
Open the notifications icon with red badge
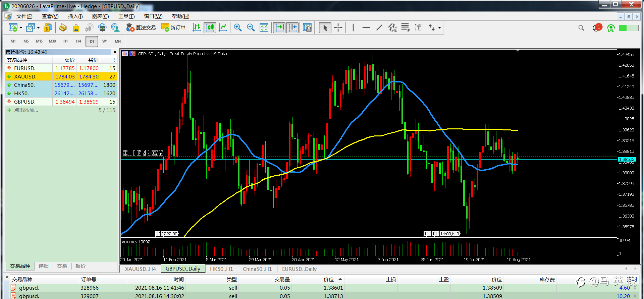point(597,28)
